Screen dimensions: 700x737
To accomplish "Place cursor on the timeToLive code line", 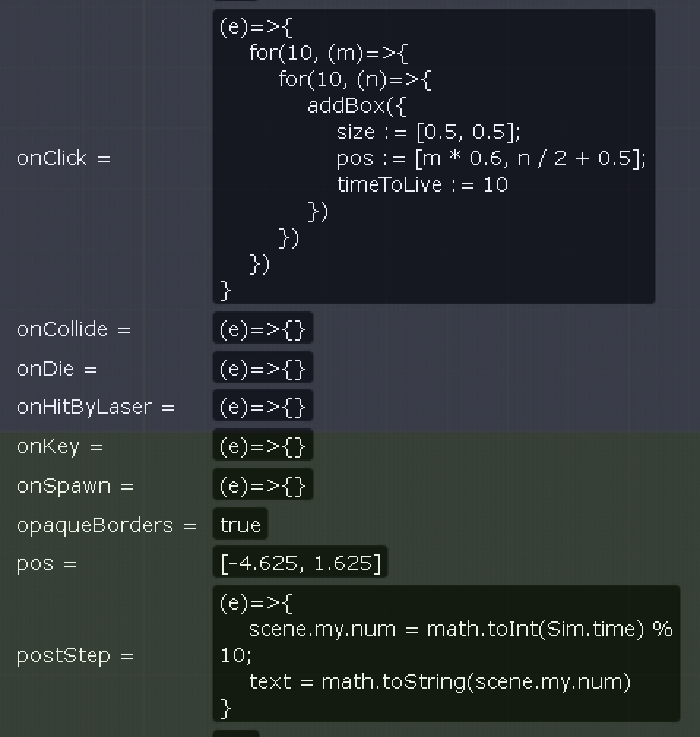I will (x=422, y=184).
